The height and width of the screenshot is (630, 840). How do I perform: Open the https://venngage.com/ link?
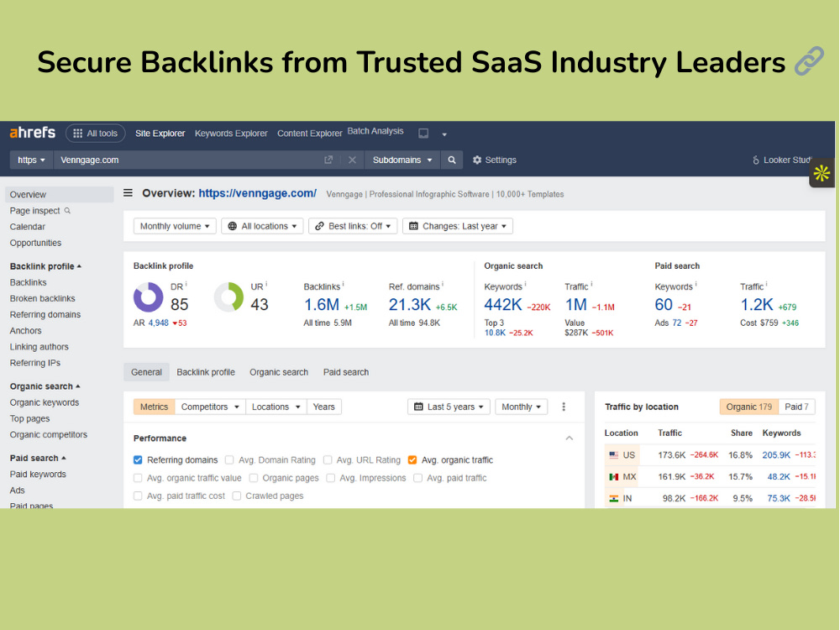pyautogui.click(x=257, y=193)
